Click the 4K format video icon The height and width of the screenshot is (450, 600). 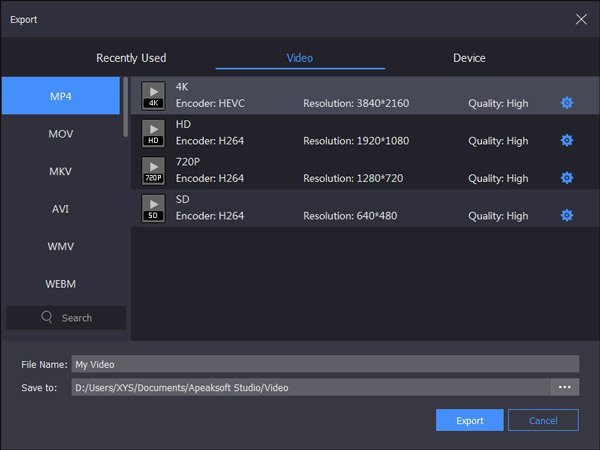click(x=153, y=95)
